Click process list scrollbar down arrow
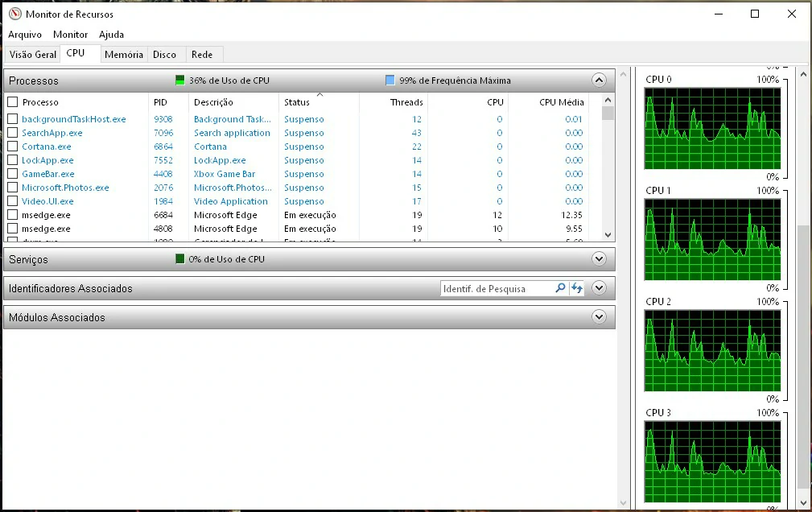The height and width of the screenshot is (512, 812). coord(608,235)
